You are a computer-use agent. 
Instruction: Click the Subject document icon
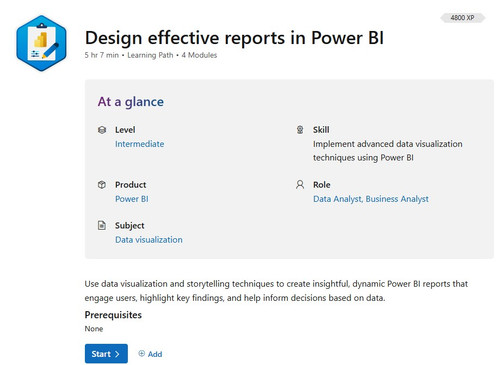102,225
